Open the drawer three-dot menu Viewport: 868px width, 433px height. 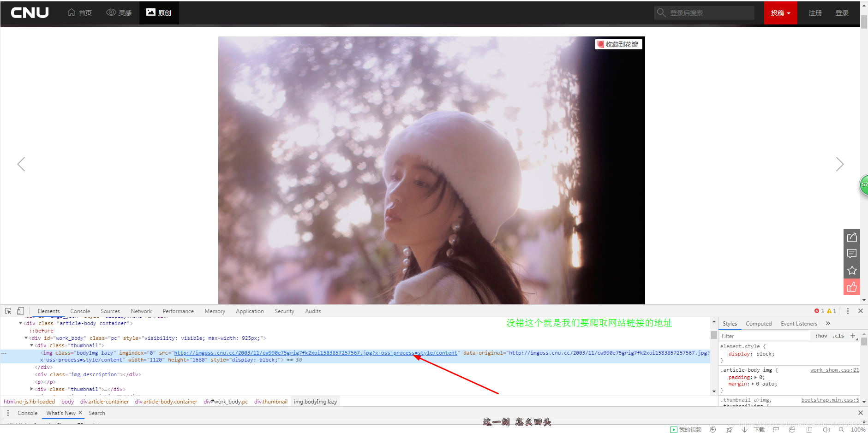[8, 413]
